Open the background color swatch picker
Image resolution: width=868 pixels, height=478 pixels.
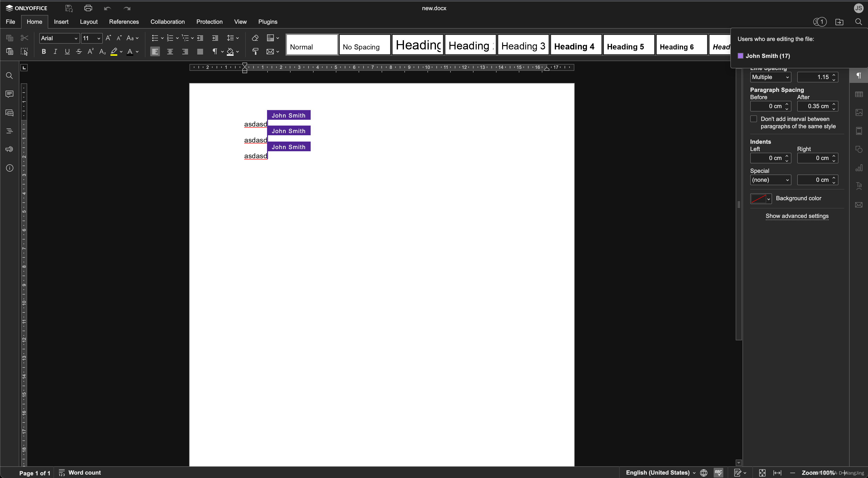760,199
